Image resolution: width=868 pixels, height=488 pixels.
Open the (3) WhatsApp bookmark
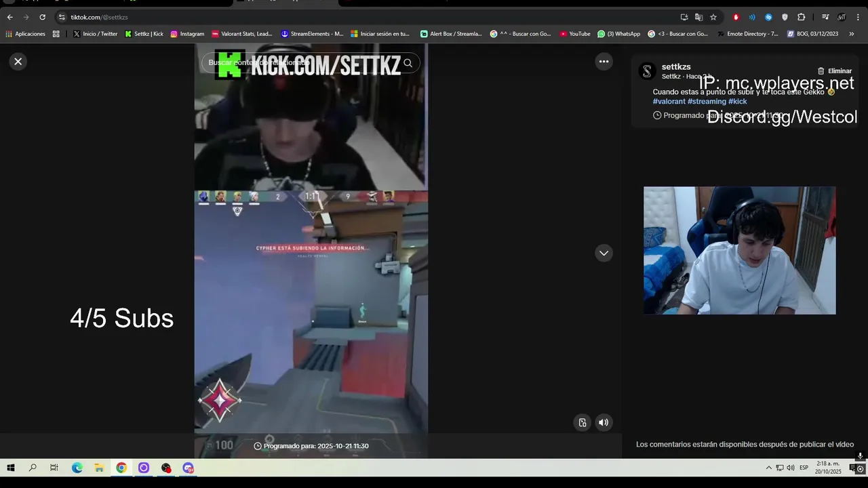coord(618,34)
